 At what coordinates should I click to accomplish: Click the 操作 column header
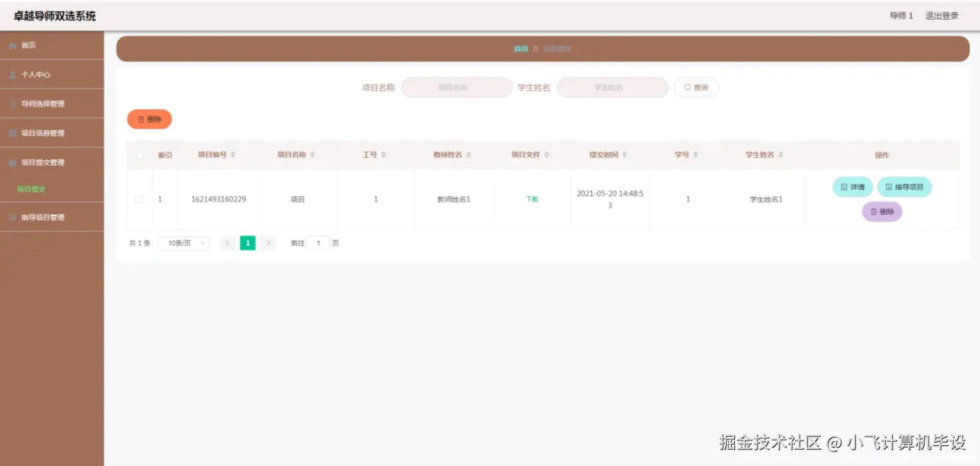point(882,155)
